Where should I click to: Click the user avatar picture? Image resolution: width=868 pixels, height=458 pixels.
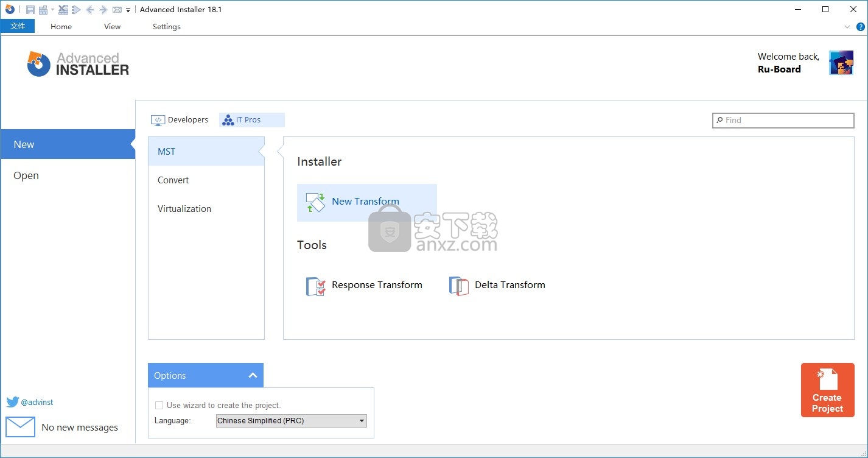pos(841,63)
